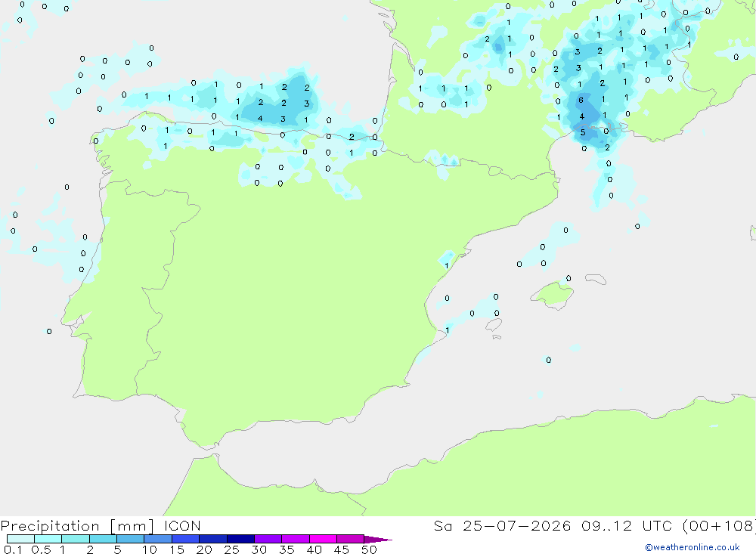Click the legend label '50'
Image resolution: width=756 pixels, height=554 pixels.
(369, 549)
